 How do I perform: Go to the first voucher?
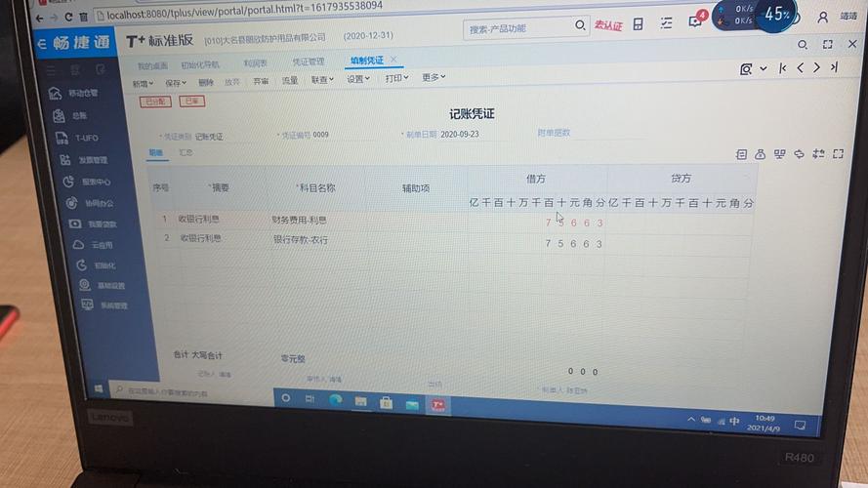[x=782, y=68]
